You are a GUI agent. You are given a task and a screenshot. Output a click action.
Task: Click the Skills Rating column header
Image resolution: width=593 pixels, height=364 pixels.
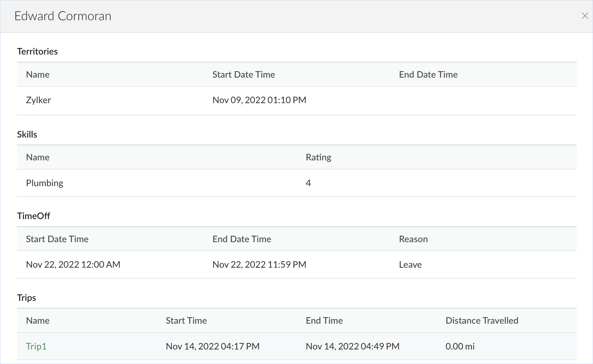point(318,157)
